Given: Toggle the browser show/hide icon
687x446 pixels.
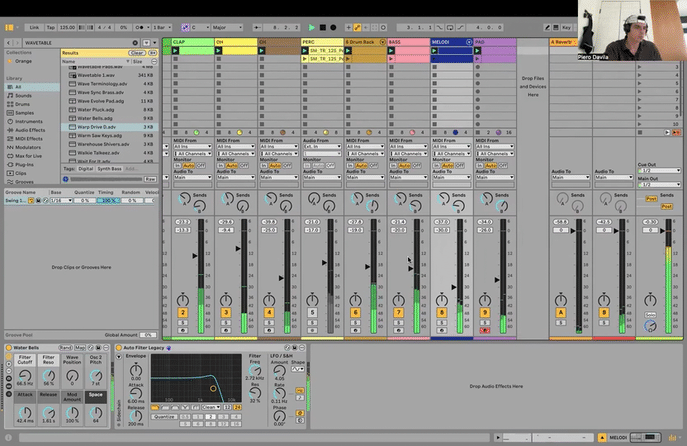Looking at the screenshot, I should pyautogui.click(x=9, y=27).
